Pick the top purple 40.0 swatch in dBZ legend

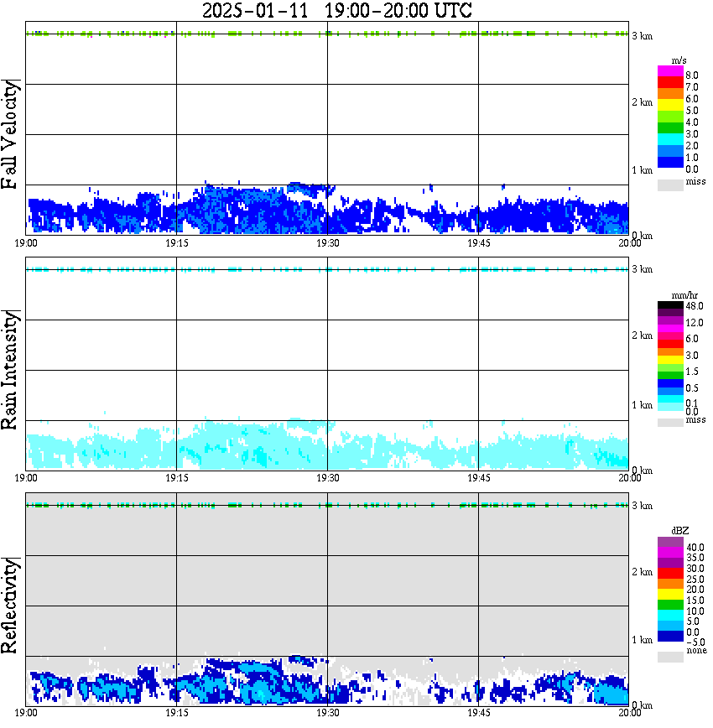(670, 542)
